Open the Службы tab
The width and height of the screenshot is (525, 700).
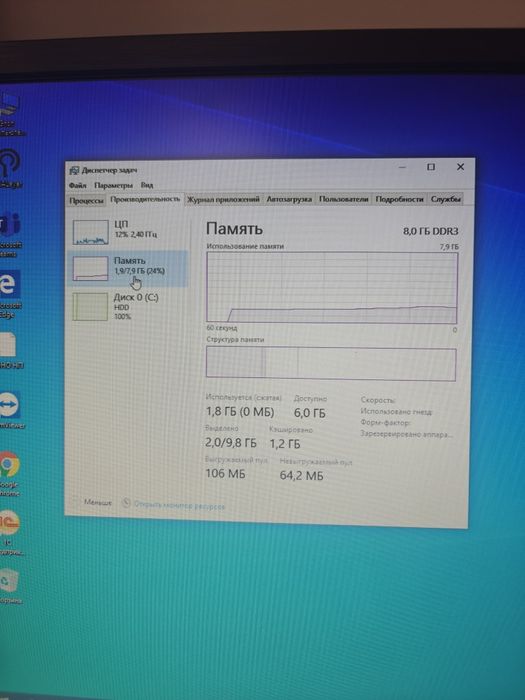tap(445, 199)
